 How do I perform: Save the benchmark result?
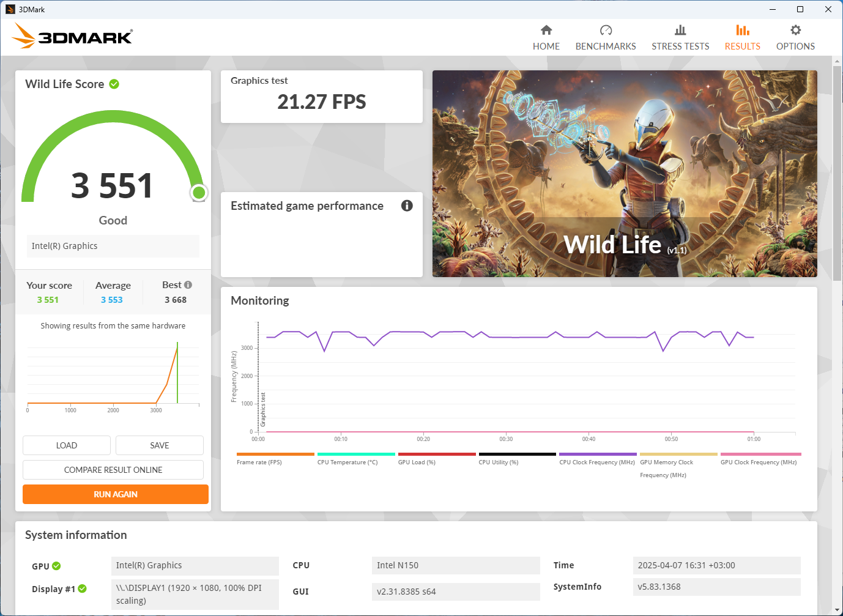tap(159, 445)
